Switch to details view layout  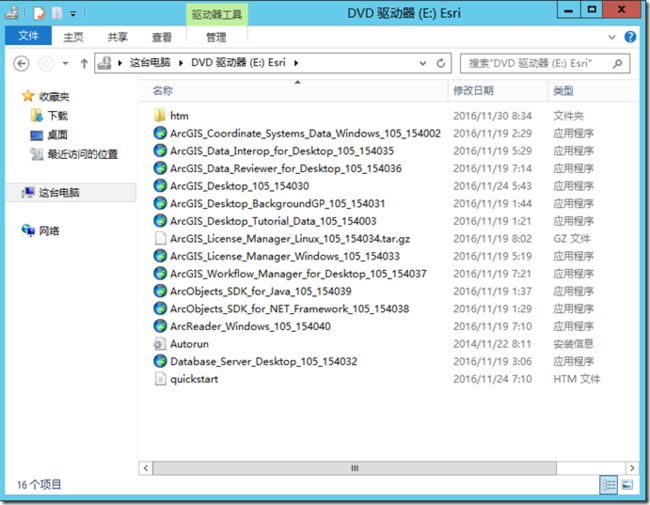click(609, 485)
